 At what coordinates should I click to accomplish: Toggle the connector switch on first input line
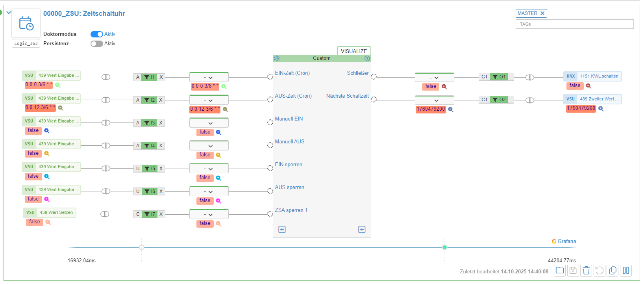[x=106, y=77]
